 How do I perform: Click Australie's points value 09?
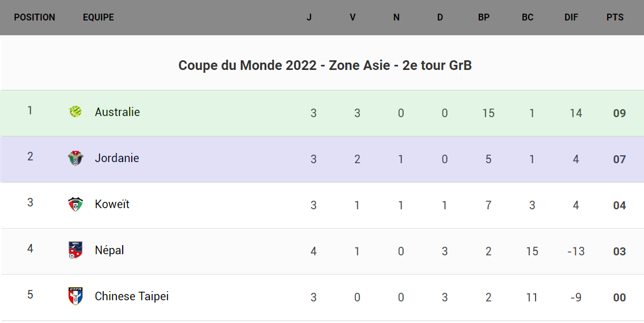[619, 113]
